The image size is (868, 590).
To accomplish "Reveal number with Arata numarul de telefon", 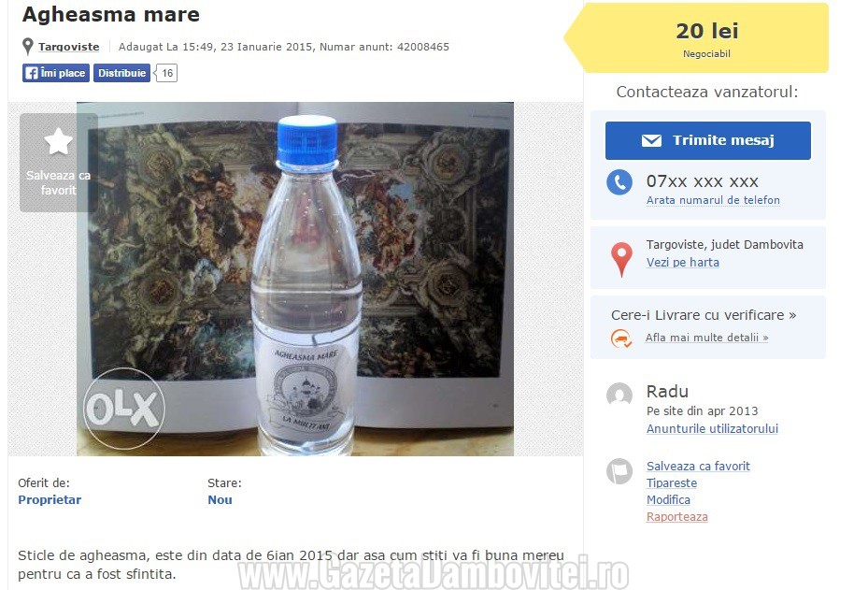I will [x=713, y=200].
